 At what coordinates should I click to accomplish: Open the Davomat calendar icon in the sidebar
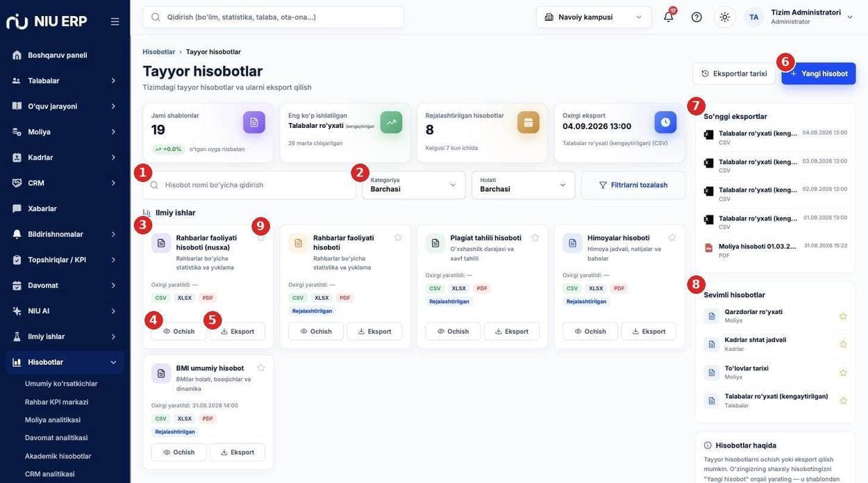click(17, 285)
